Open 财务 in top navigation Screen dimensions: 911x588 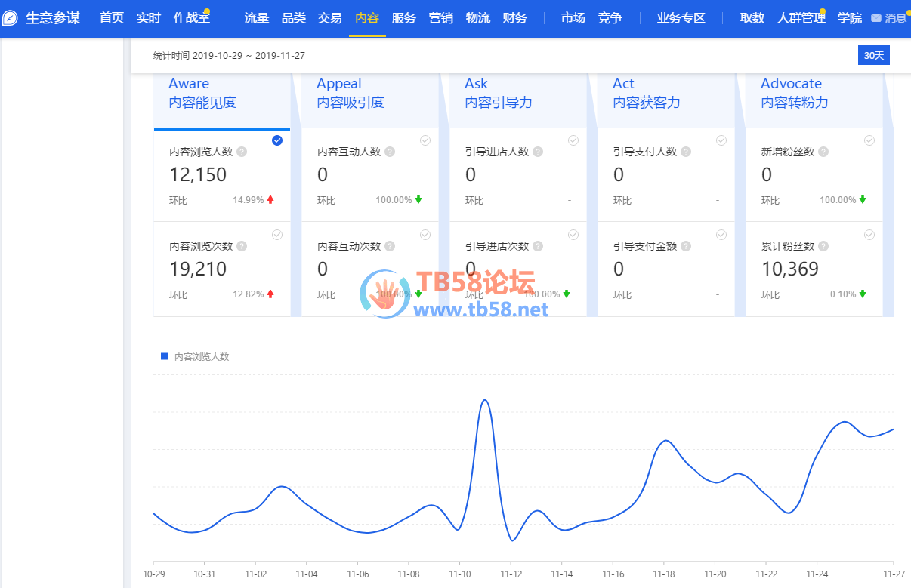pos(515,18)
